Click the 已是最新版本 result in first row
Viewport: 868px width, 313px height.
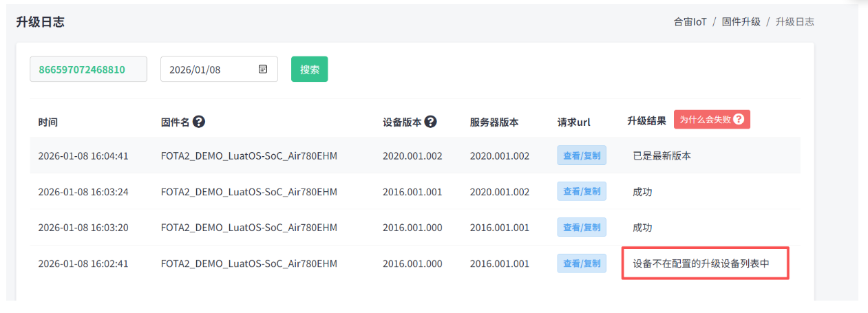pyautogui.click(x=661, y=156)
